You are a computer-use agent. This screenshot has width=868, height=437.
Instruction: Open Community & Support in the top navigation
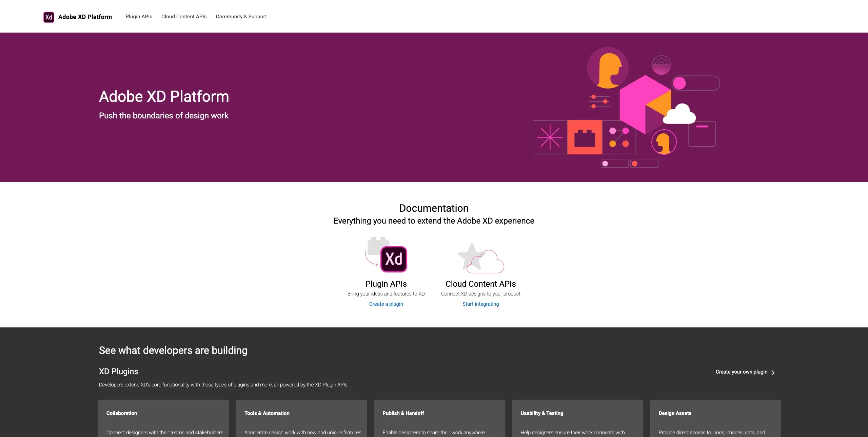[241, 17]
